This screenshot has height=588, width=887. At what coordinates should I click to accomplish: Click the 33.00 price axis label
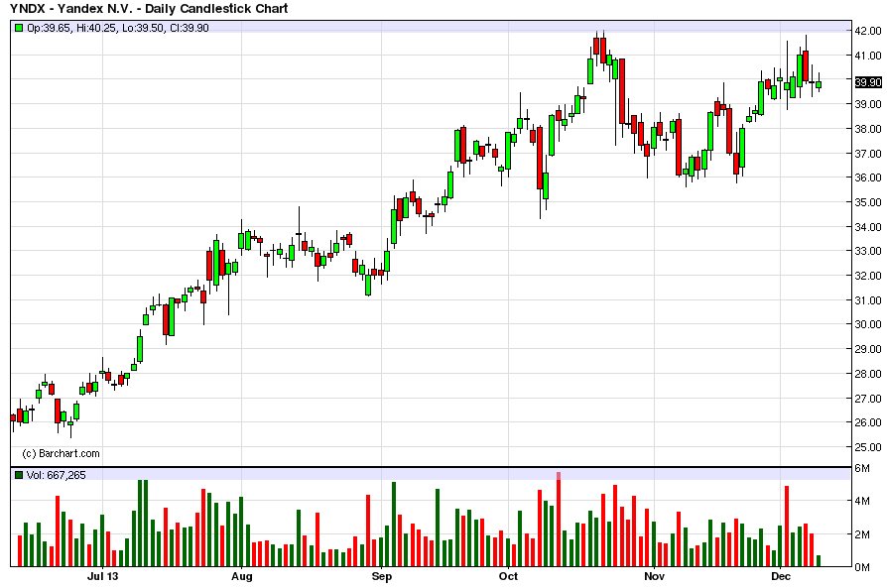click(868, 251)
